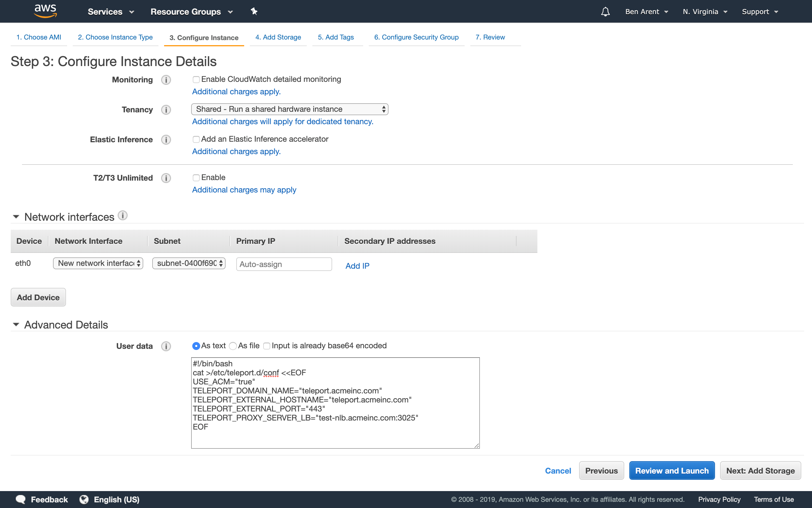
Task: Open the Support menu
Action: pos(760,12)
